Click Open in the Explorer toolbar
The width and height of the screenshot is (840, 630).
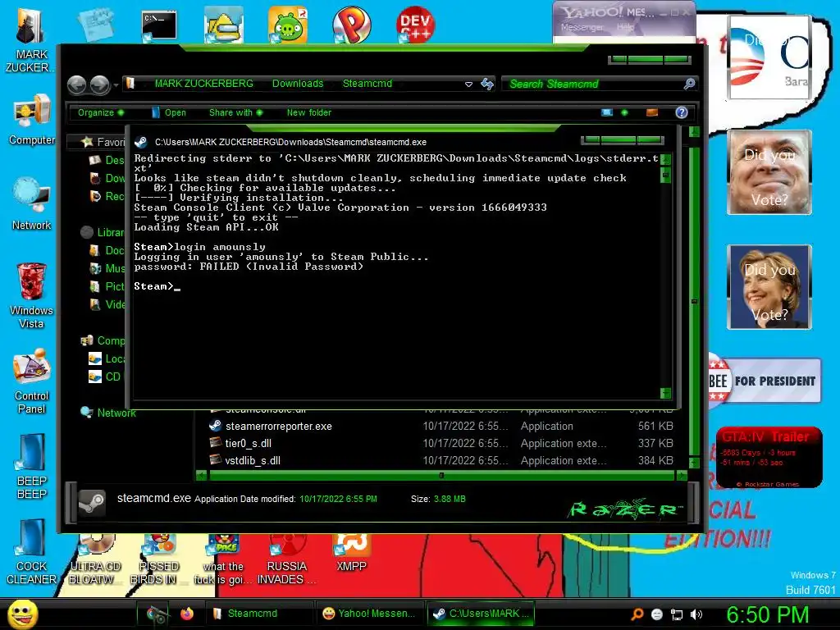pyautogui.click(x=169, y=112)
